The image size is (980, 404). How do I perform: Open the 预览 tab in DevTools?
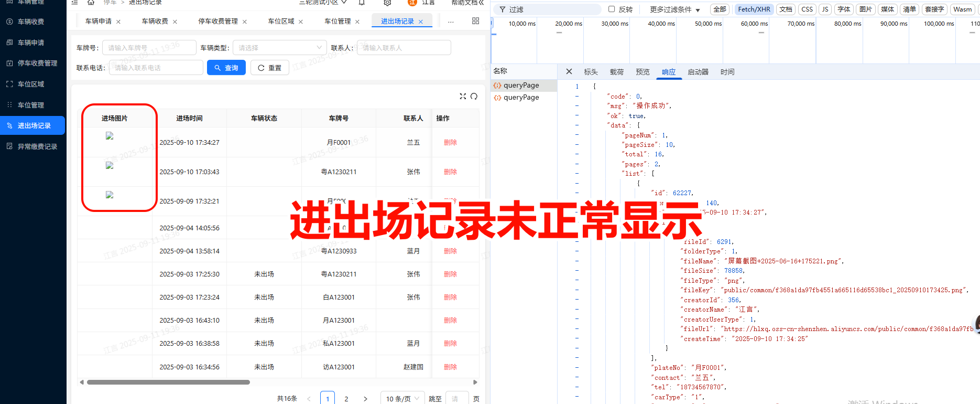[x=643, y=72]
